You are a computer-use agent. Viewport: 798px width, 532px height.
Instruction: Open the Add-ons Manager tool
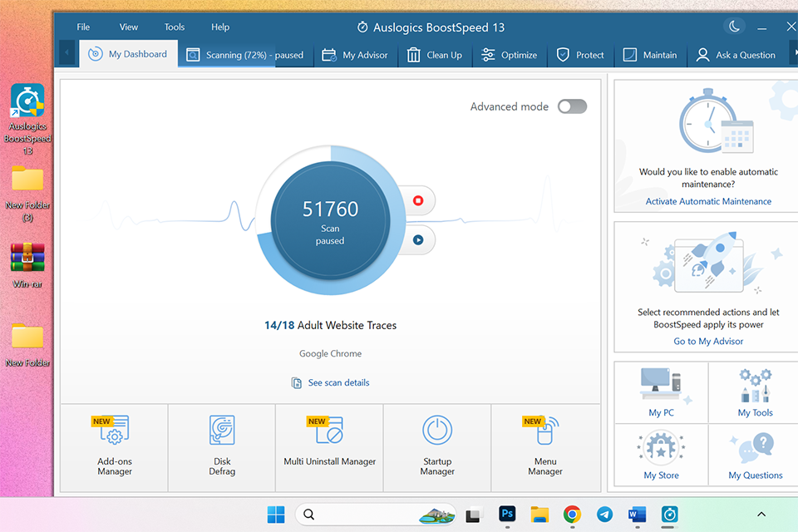(115, 447)
